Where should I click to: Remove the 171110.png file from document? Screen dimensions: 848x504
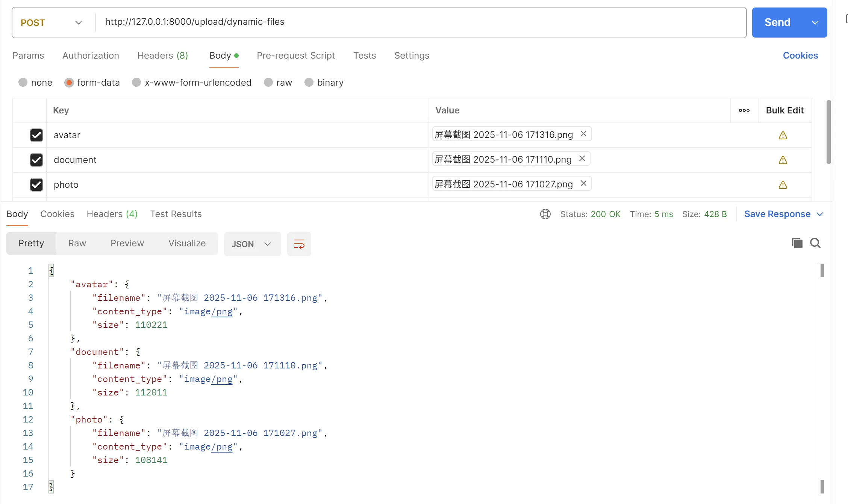pos(582,158)
